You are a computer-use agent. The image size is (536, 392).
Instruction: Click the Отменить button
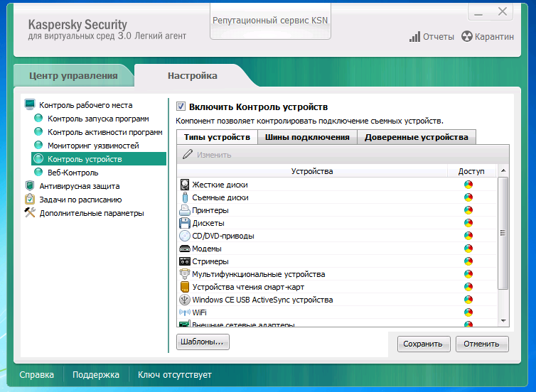click(x=482, y=344)
